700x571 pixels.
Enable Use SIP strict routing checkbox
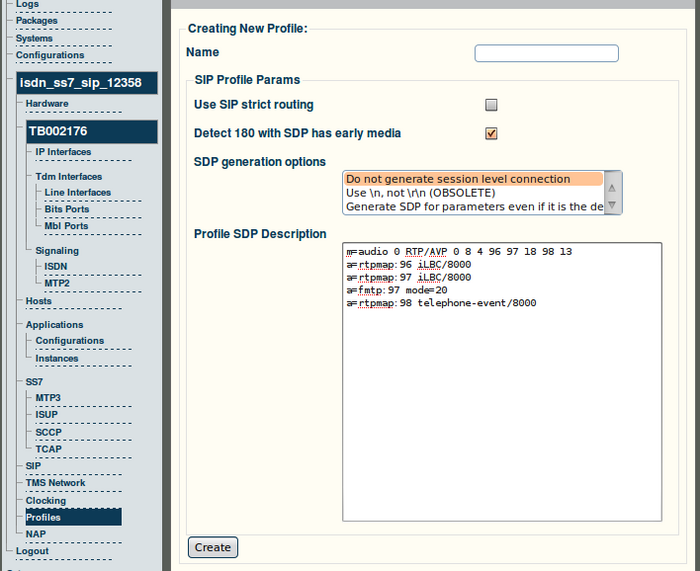coord(491,105)
